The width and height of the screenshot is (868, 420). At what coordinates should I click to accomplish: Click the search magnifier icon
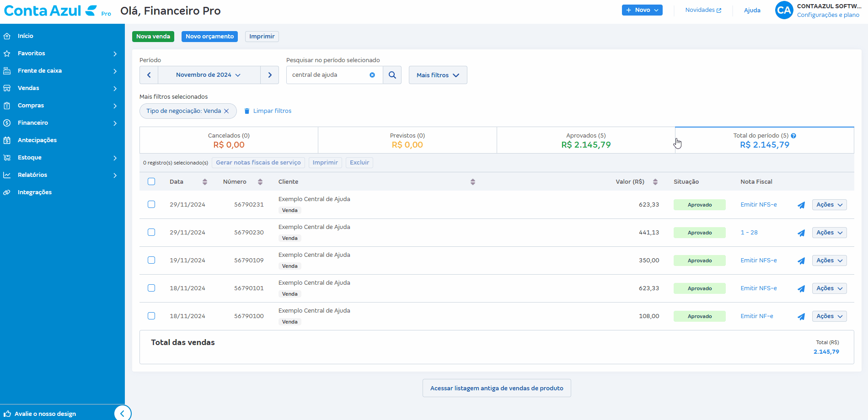coord(392,75)
